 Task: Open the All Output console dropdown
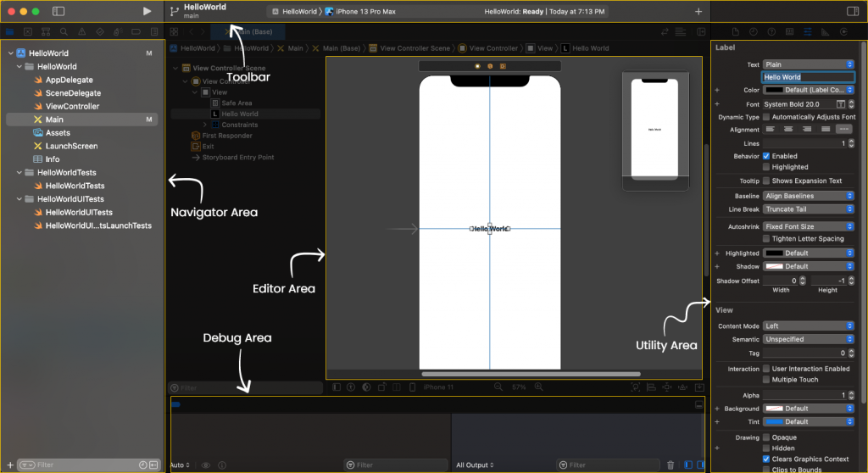click(x=475, y=465)
